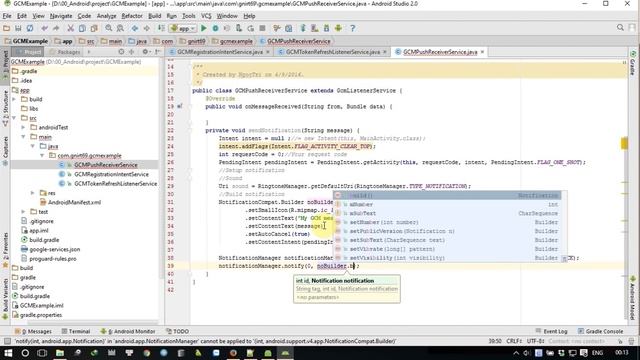Open the Navigate menu

[61, 16]
